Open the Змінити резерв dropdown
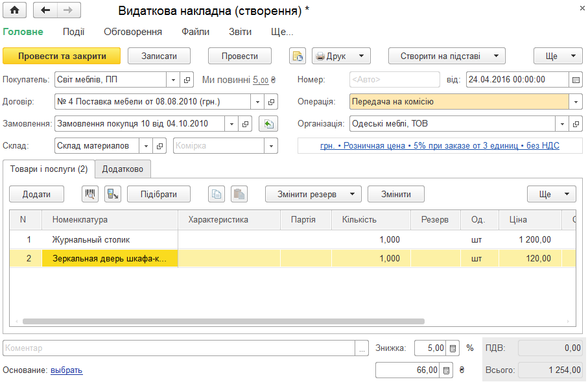 313,194
